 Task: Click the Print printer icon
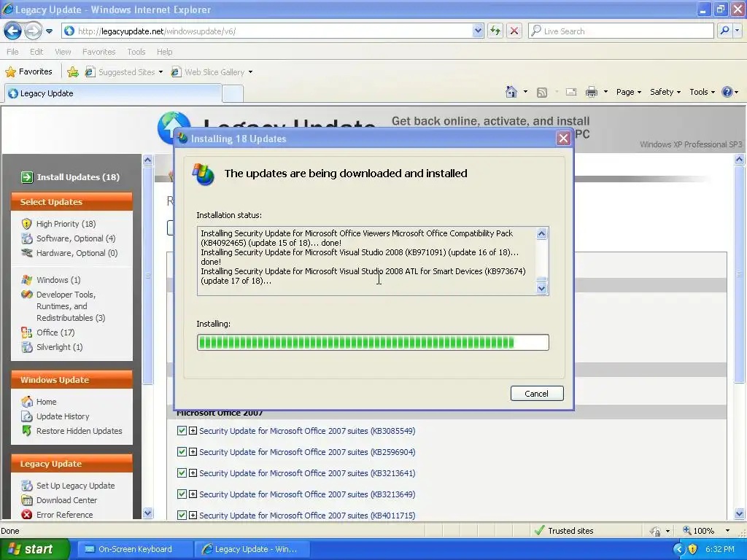[591, 92]
